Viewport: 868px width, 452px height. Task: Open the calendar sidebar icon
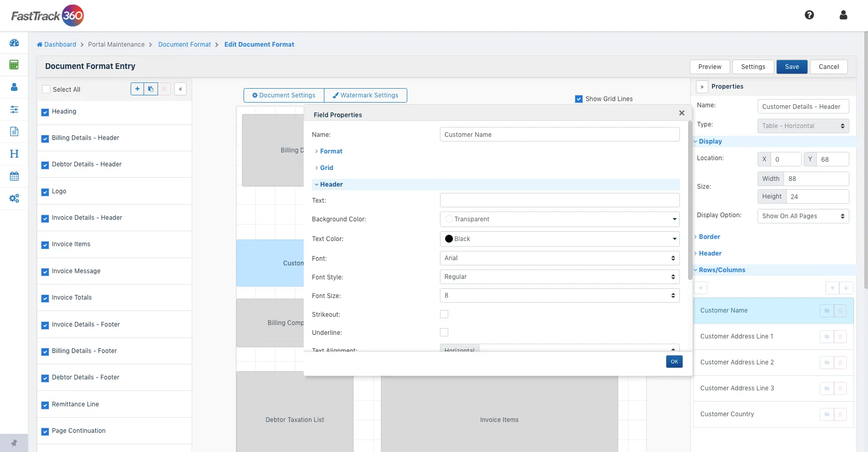click(14, 176)
